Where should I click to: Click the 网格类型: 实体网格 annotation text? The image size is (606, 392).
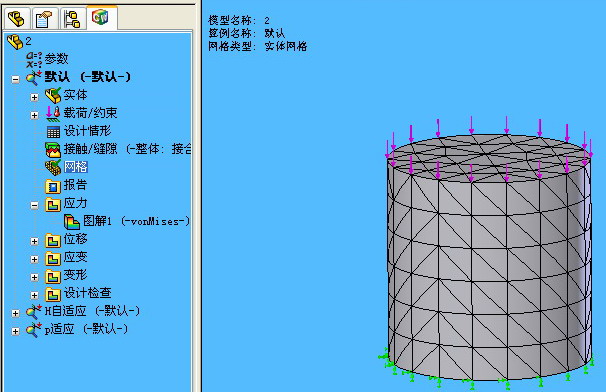point(258,46)
